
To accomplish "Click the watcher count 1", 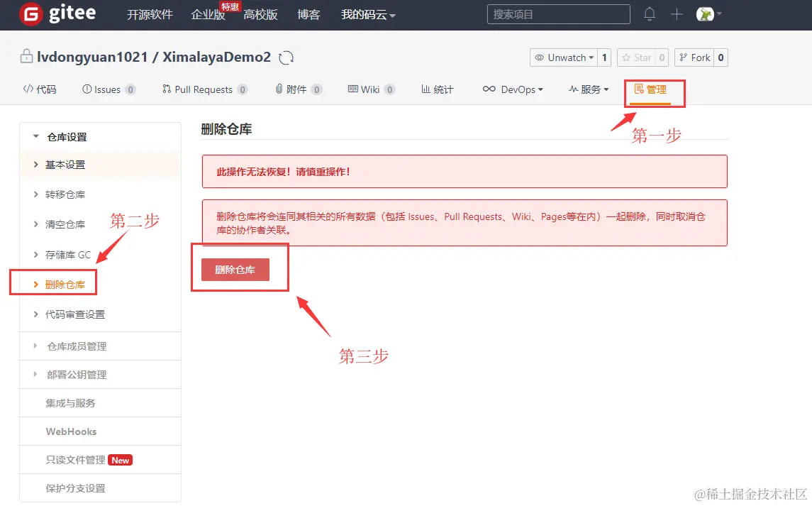I will click(x=604, y=57).
